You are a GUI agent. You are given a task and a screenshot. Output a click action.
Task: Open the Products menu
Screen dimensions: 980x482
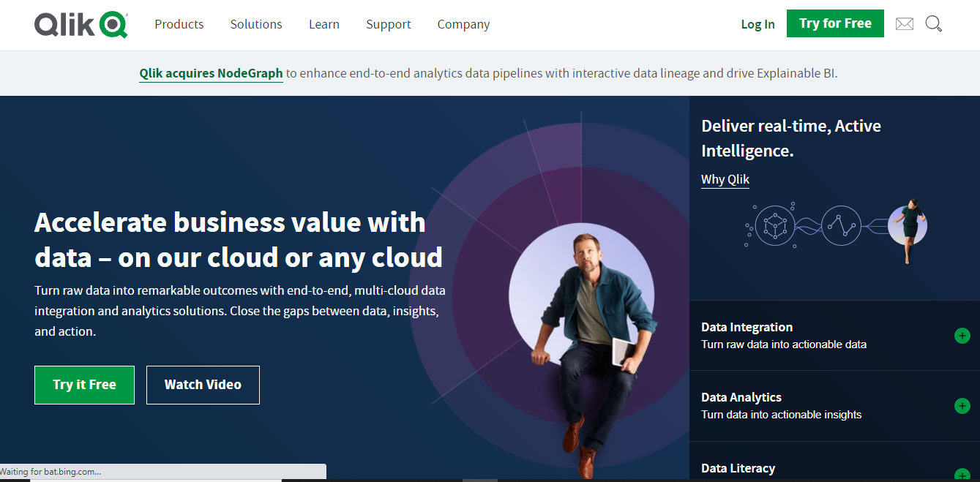[179, 24]
